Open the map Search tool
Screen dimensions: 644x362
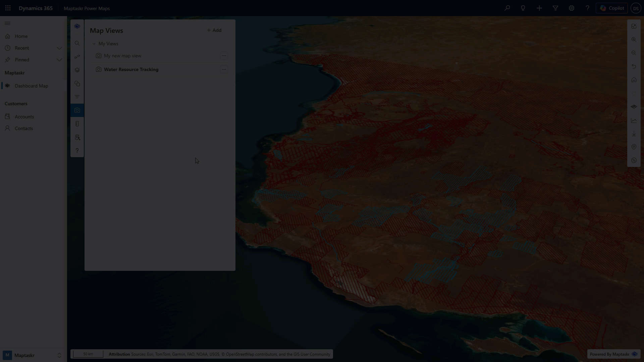tap(77, 43)
